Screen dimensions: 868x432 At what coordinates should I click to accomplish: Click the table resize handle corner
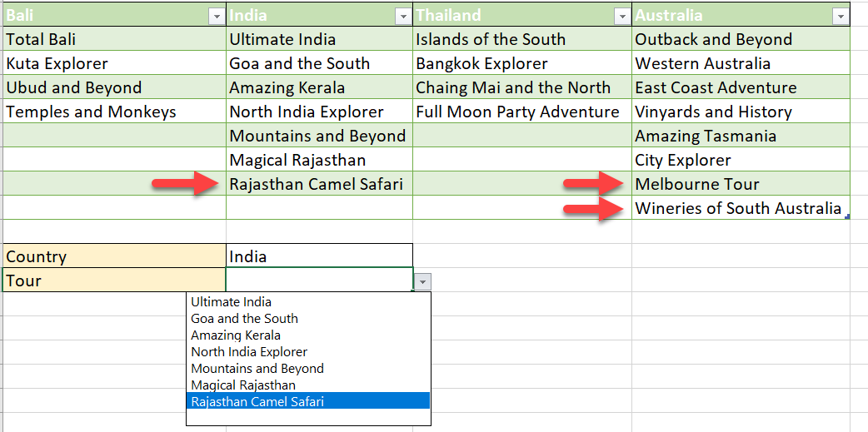coord(847,217)
